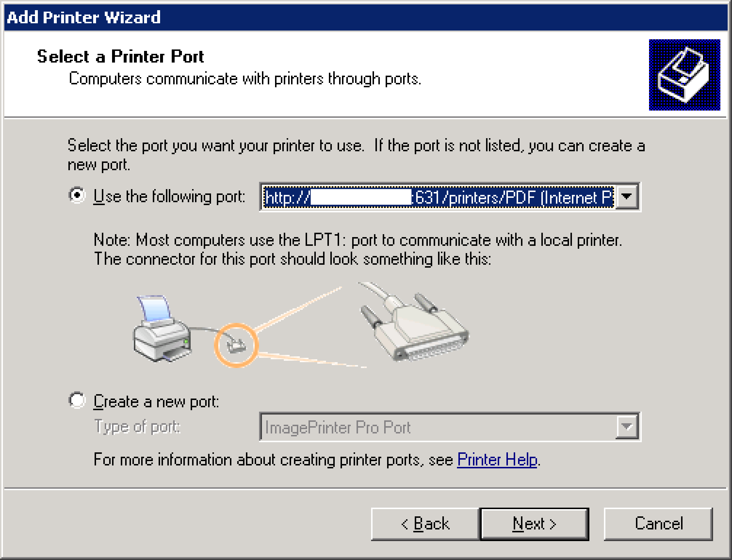Select the 'Create a new port' radio button
Viewport: 732px width, 560px height.
coord(77,400)
